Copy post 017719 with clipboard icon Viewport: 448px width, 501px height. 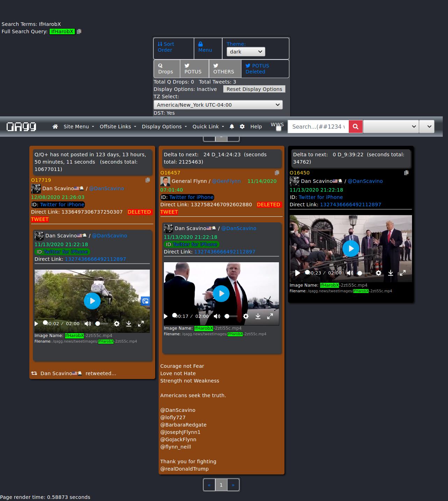pyautogui.click(x=148, y=180)
